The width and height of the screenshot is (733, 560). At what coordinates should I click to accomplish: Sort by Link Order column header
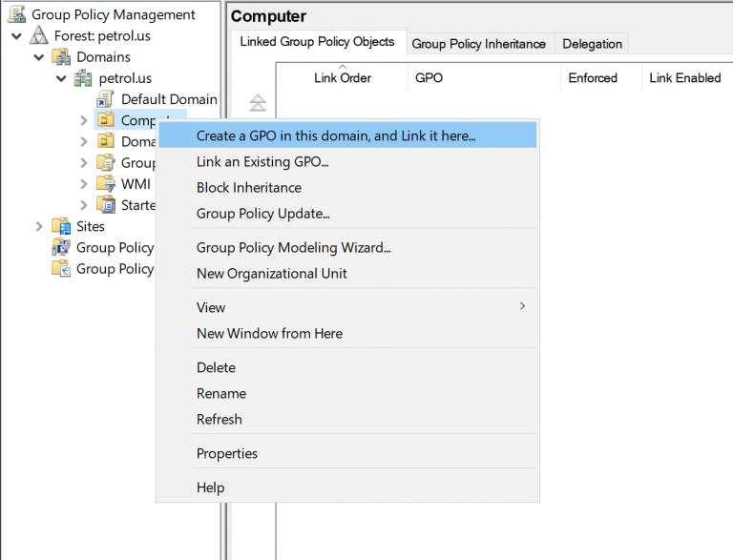343,77
